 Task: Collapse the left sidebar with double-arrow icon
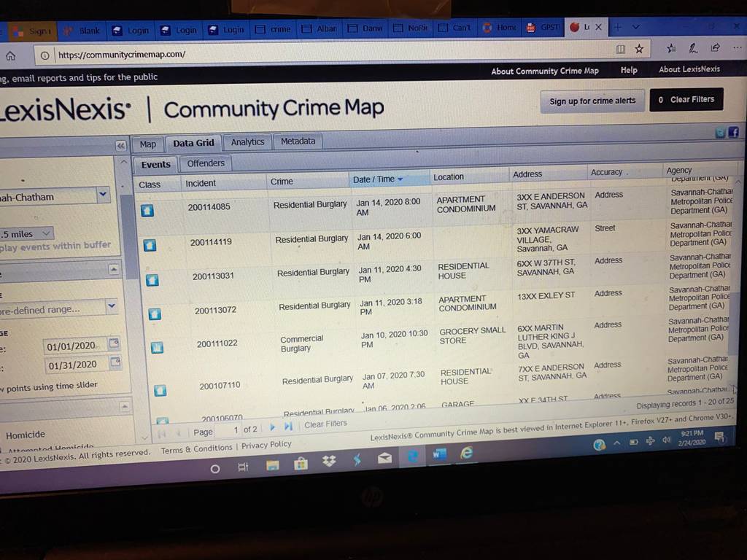pyautogui.click(x=120, y=145)
